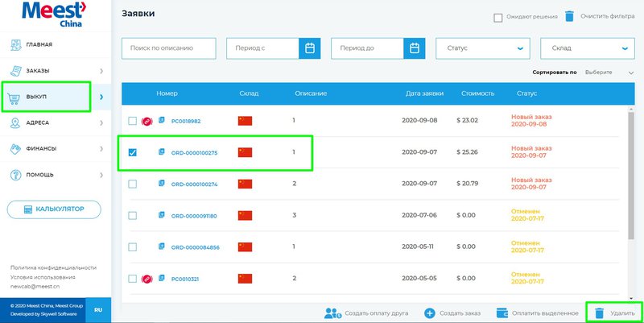644x323 pixels.
Task: Click red link icon for PC0010321
Action: pos(147,279)
